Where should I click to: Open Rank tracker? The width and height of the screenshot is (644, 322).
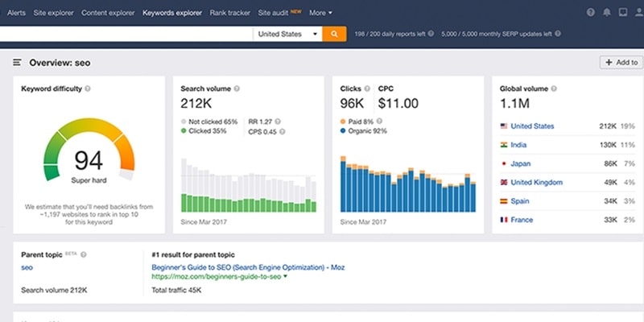coord(229,13)
